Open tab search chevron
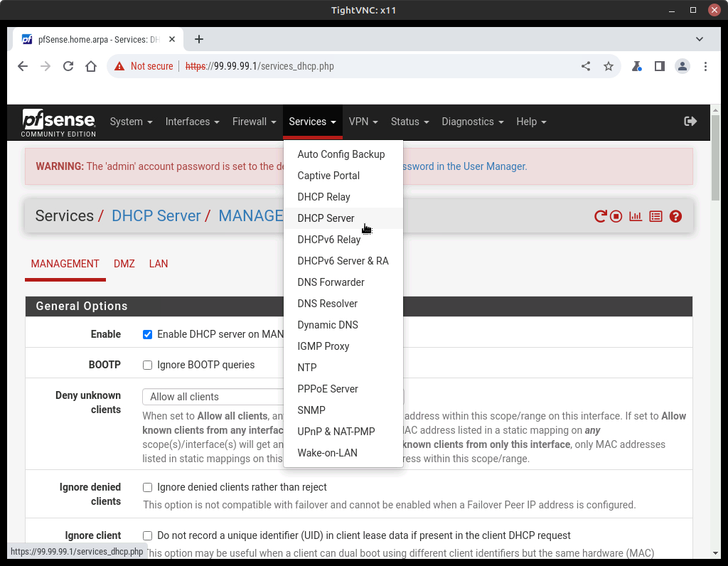The height and width of the screenshot is (566, 728). click(700, 40)
